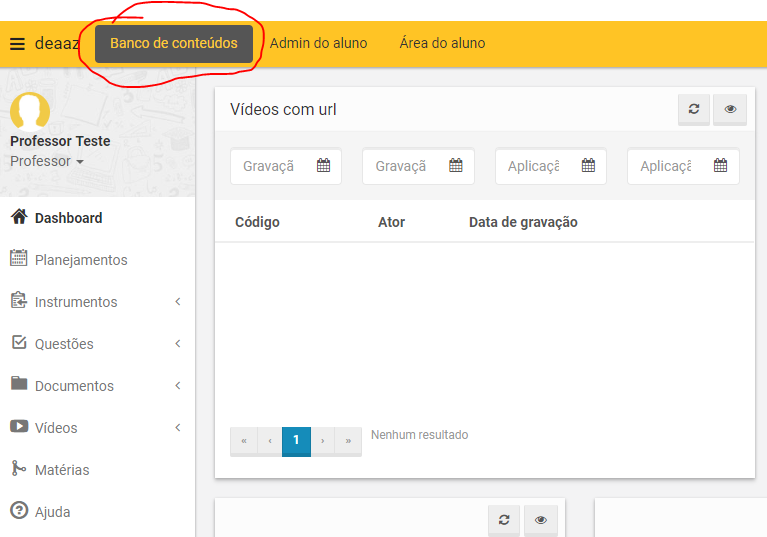Expand the Questões chevron
This screenshot has width=767, height=537.
pos(178,344)
